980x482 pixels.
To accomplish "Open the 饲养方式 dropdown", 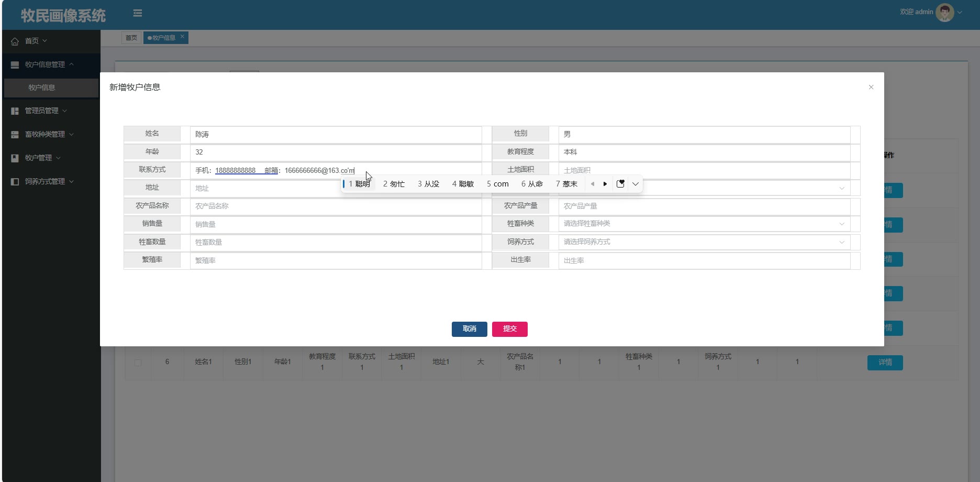I will coord(704,242).
